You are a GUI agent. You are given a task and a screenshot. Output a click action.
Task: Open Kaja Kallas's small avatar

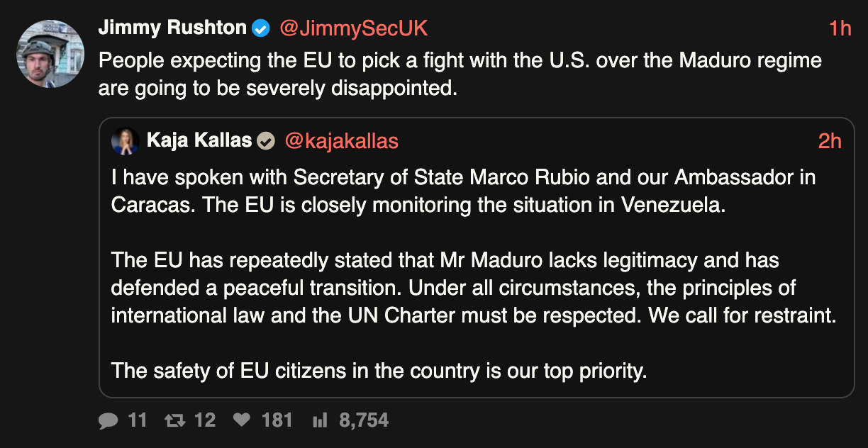point(125,141)
